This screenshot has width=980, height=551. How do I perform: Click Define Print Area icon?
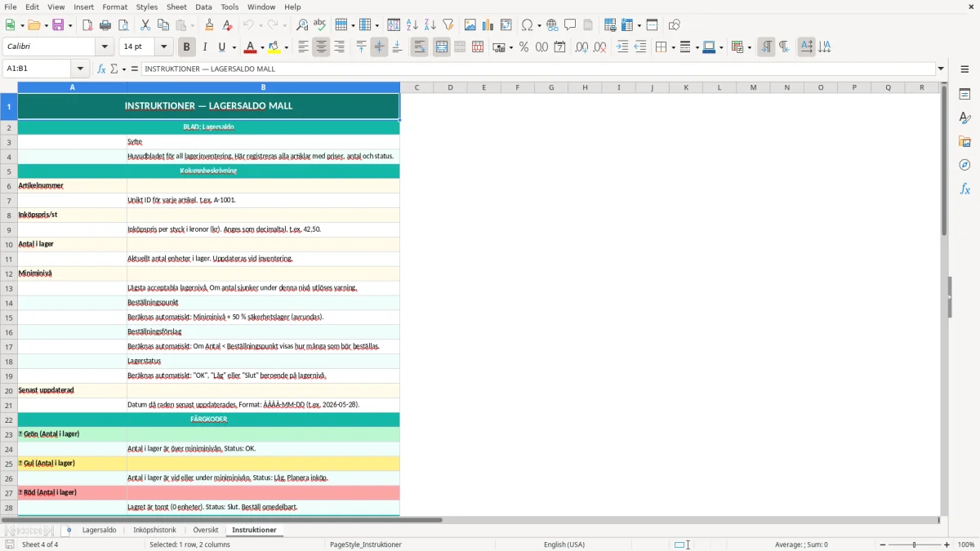610,25
